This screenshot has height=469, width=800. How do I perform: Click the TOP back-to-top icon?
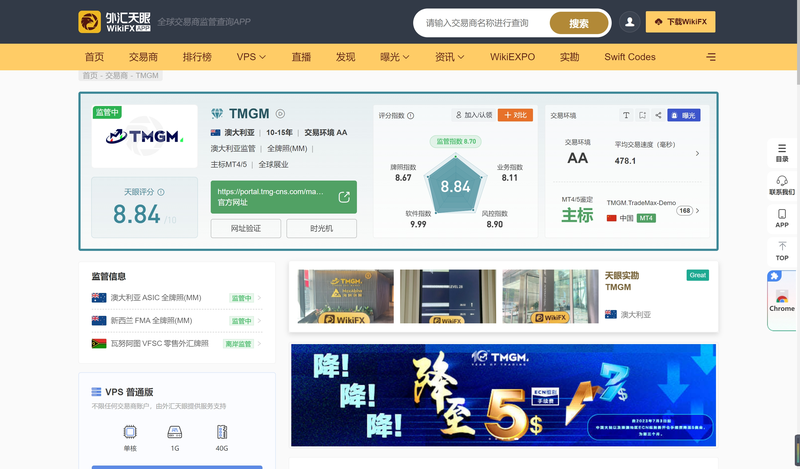[x=782, y=250]
